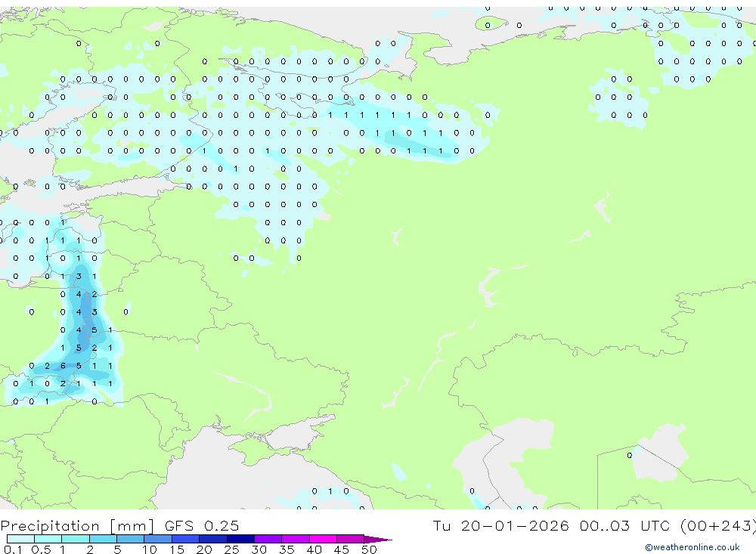The height and width of the screenshot is (554, 756).
Task: Click the legend label '50'
Action: (369, 549)
